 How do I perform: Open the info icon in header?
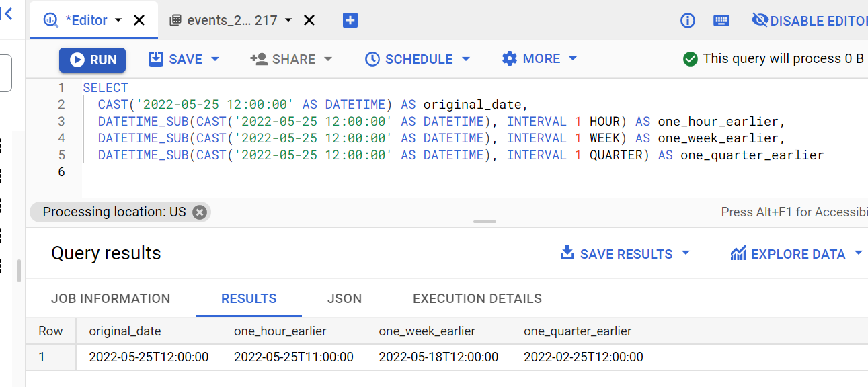[688, 20]
